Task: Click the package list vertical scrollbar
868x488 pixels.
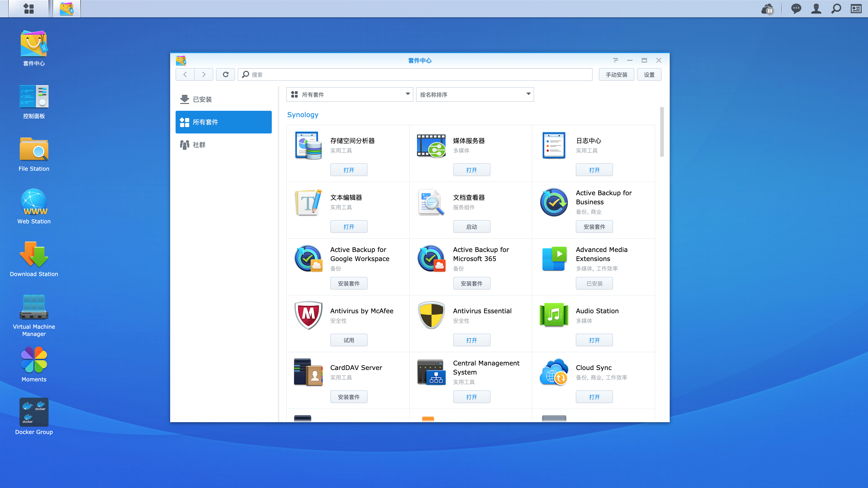Action: 662,132
